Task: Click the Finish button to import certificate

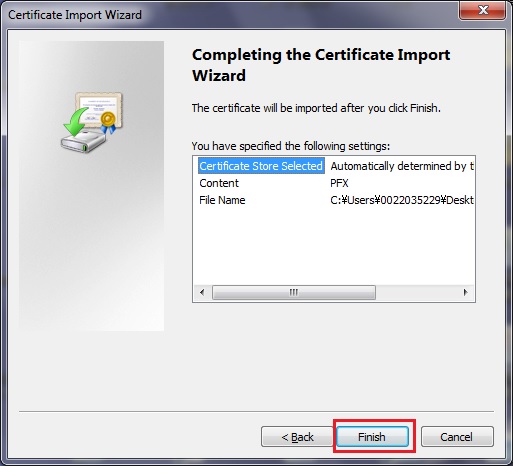Action: pos(372,436)
